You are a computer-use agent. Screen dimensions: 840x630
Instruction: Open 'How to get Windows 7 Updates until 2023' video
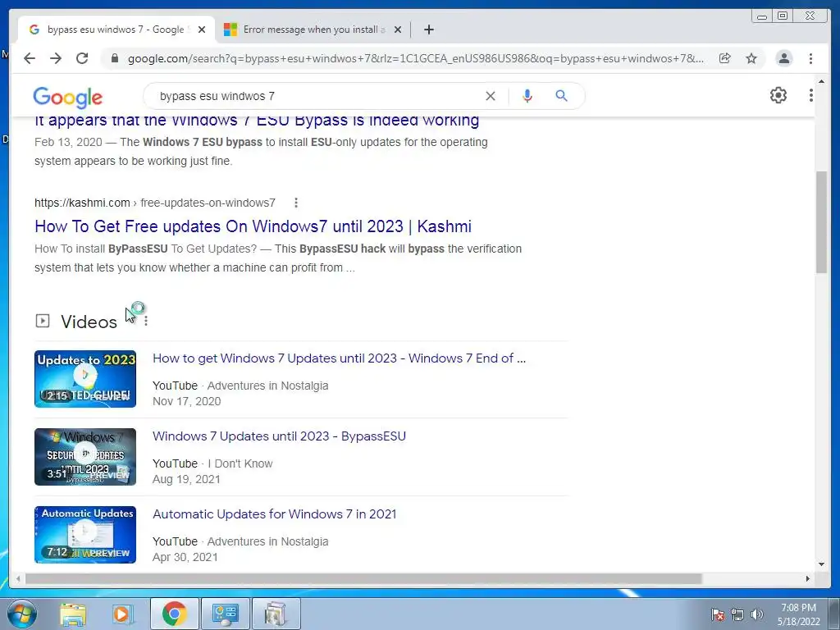[339, 358]
